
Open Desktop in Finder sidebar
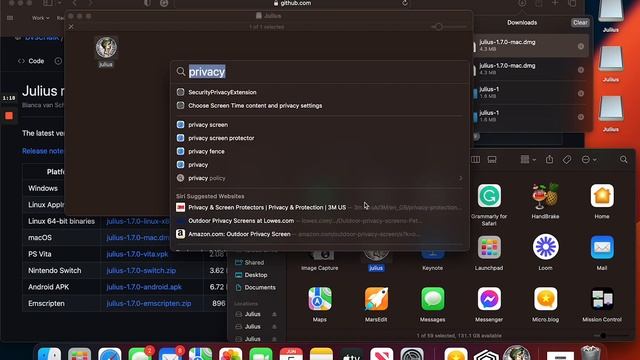256,275
